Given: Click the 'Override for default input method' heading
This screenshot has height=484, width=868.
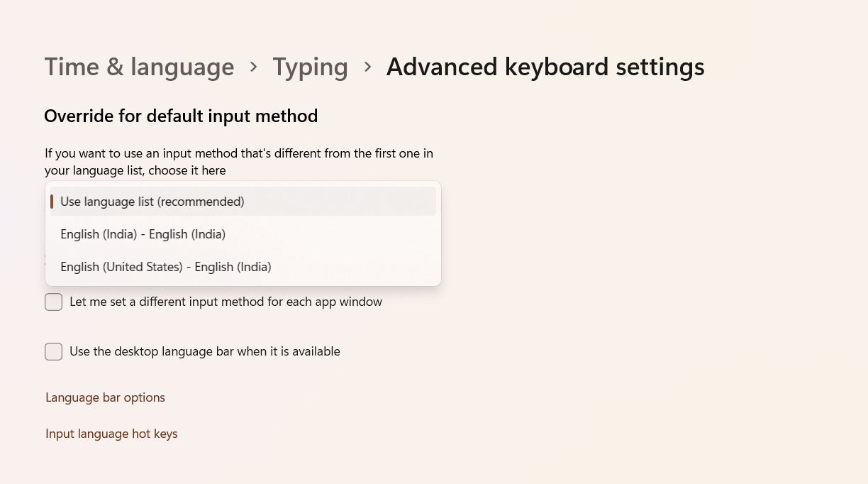Looking at the screenshot, I should (x=181, y=116).
